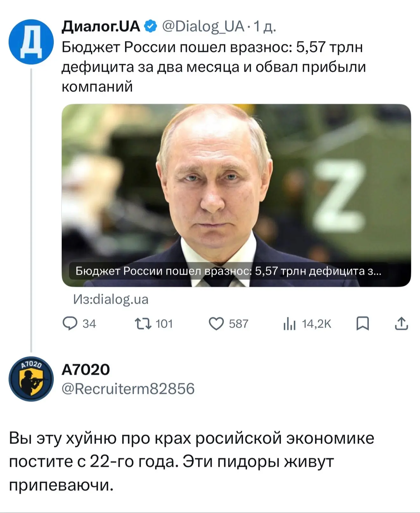
Task: Open the @Recruiterm82856 handle
Action: [128, 389]
